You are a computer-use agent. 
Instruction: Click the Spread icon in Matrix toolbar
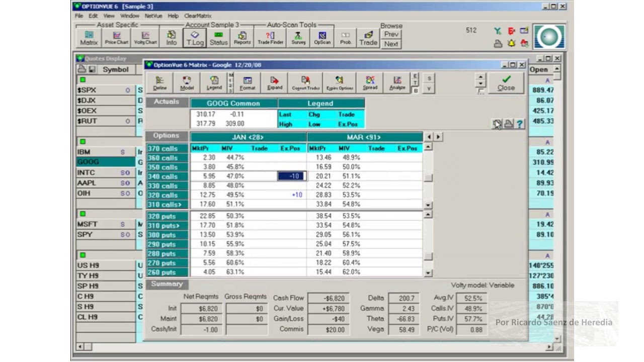pos(370,83)
